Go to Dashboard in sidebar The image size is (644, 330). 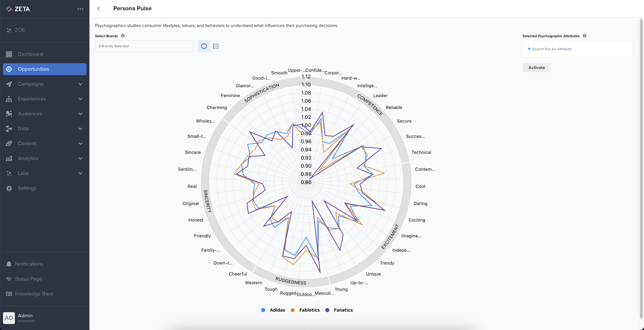point(30,54)
